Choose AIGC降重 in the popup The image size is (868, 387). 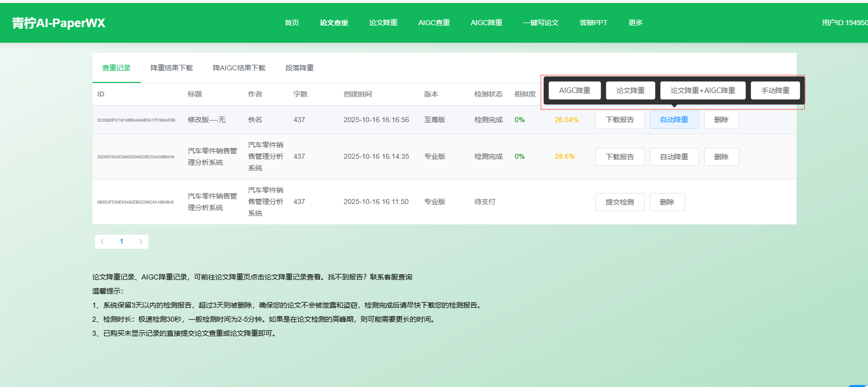tap(575, 90)
